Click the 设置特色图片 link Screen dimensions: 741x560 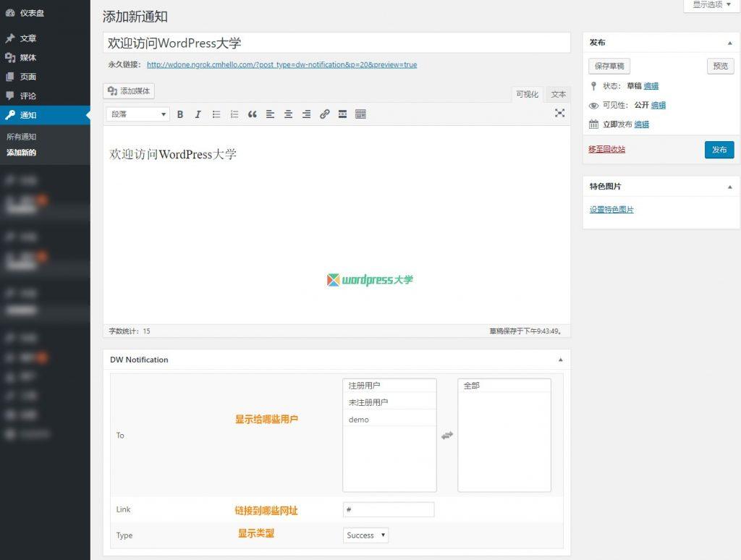coord(611,209)
